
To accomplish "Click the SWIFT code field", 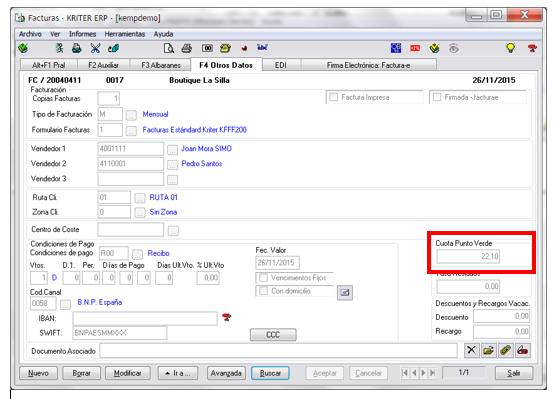I will (120, 333).
